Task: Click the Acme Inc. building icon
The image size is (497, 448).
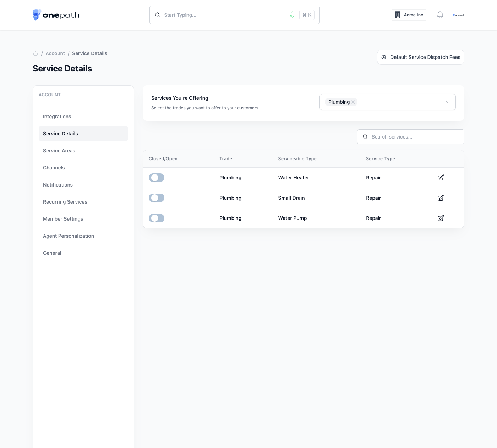Action: 398,15
